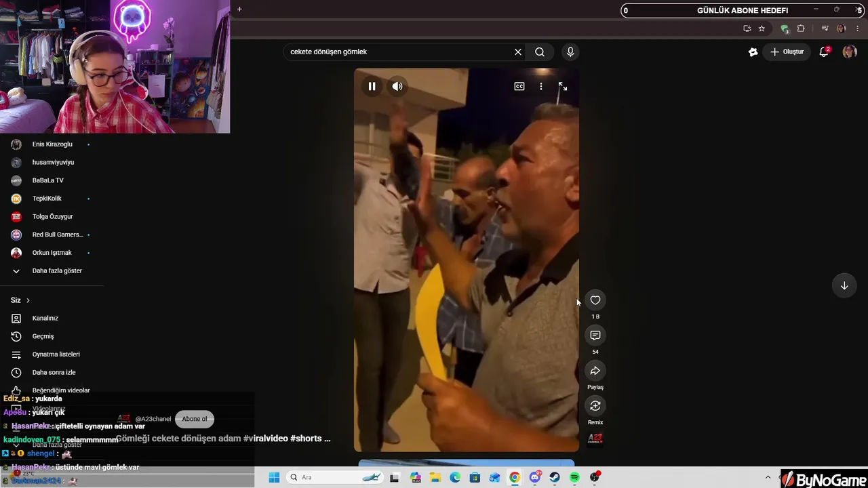Click the sparkle badge icon beside Oluştur
The image size is (868, 488).
[753, 52]
